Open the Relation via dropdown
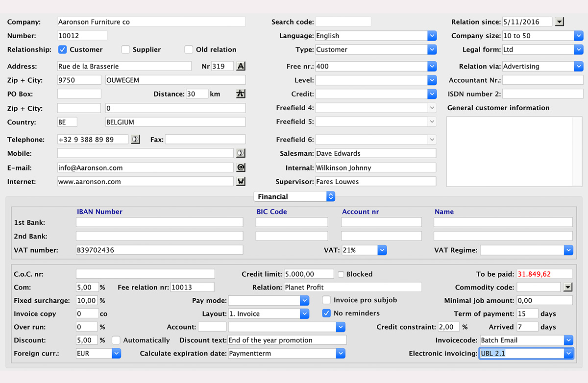This screenshot has height=383, width=588. tap(579, 66)
